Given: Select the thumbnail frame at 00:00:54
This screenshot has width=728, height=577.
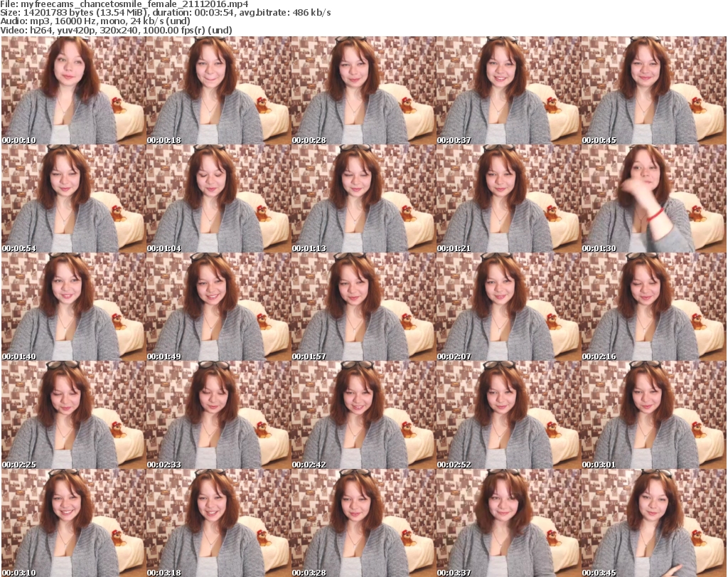Looking at the screenshot, I should click(73, 198).
